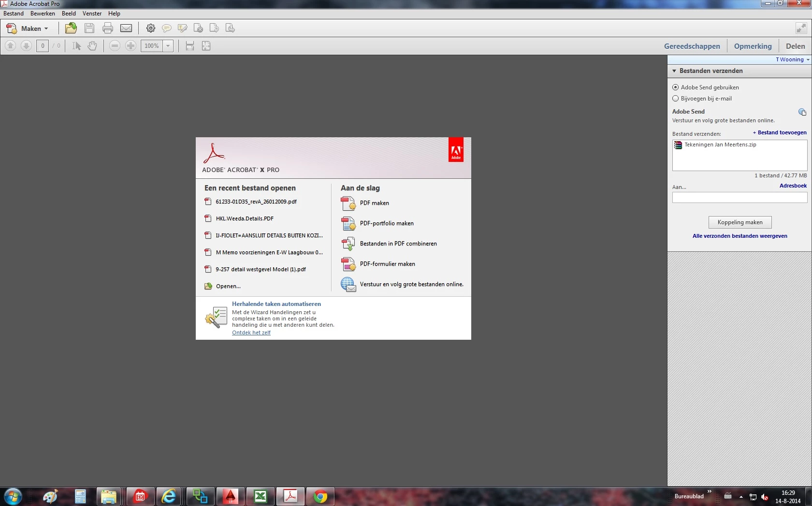Open Windows Start button

(x=13, y=496)
